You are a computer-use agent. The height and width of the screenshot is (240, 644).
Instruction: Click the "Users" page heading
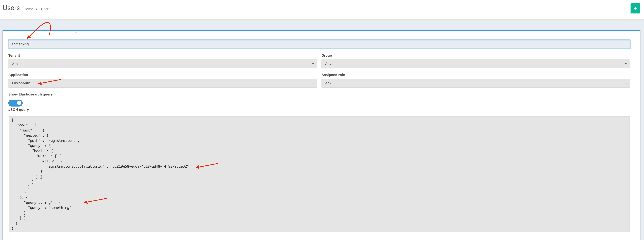11,8
